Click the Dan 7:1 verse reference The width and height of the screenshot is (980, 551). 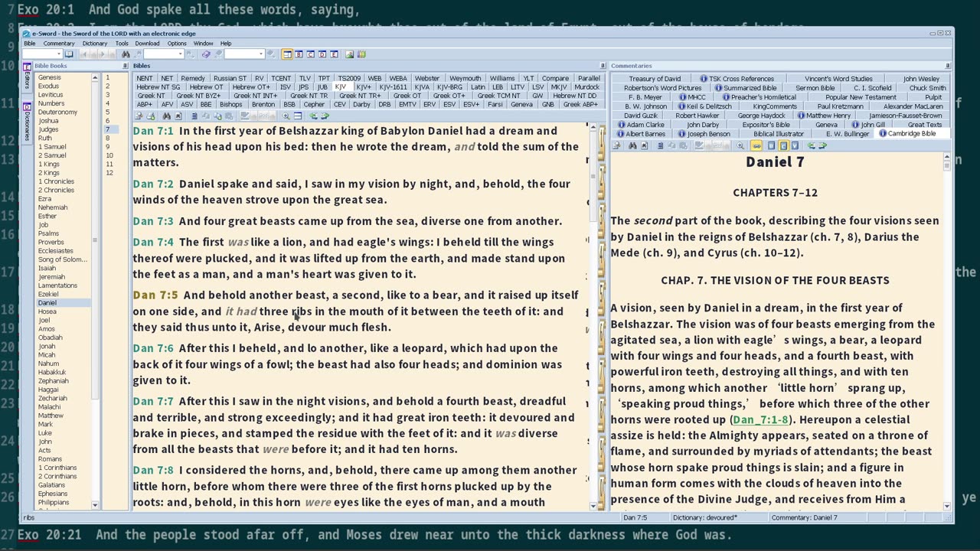pos(153,131)
